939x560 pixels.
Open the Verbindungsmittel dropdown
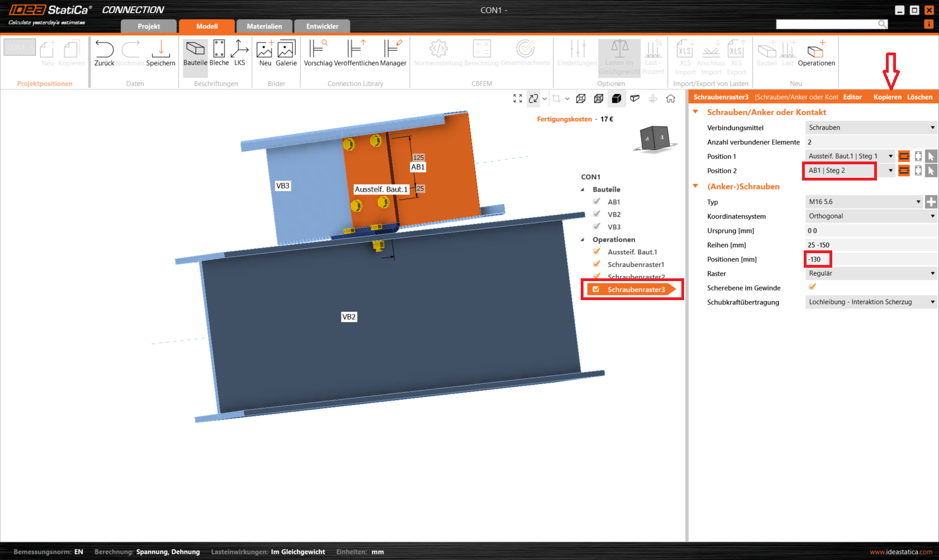pos(870,127)
